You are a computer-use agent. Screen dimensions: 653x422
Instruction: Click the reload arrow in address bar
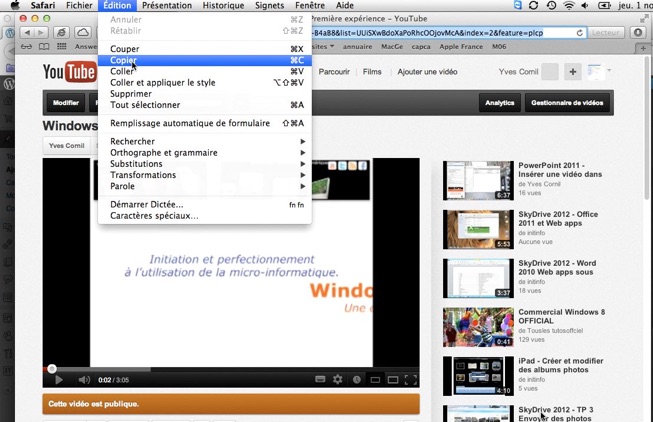pyautogui.click(x=579, y=32)
